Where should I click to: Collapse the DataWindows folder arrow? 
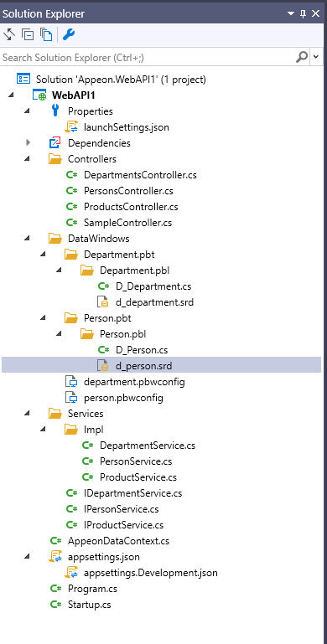point(27,239)
